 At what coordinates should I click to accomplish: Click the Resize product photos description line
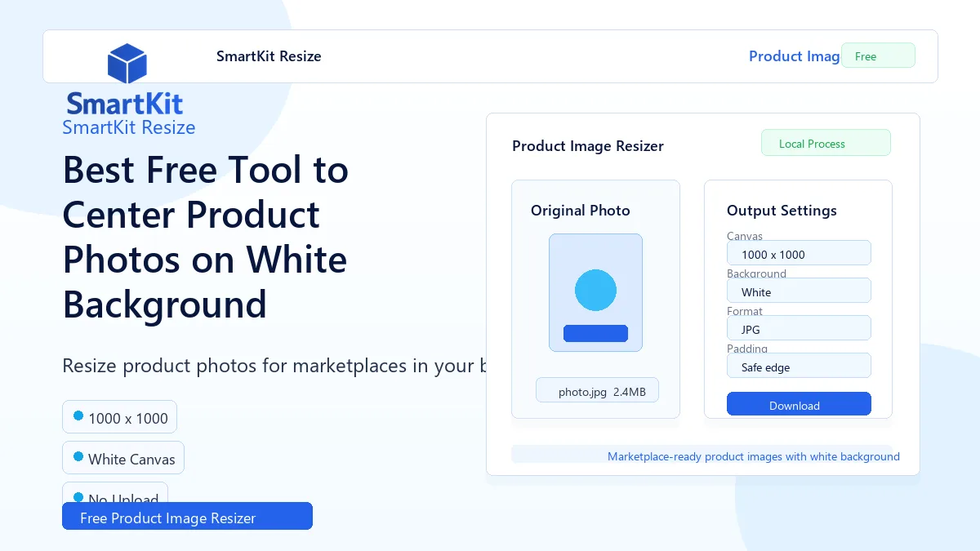[x=274, y=365]
